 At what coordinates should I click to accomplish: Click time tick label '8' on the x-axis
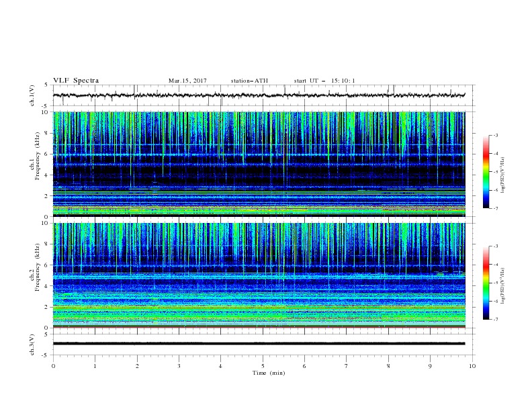[388, 366]
